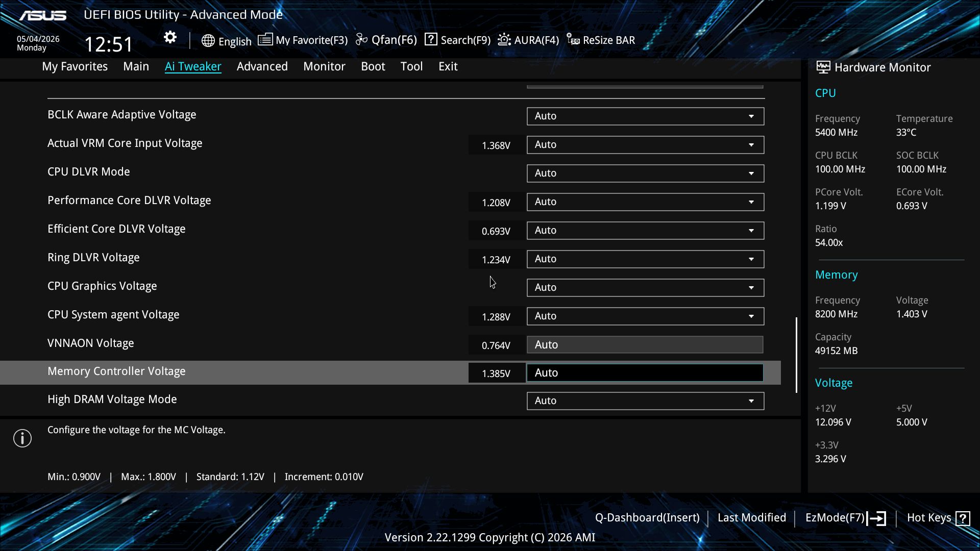Click the VNNAON Voltage input field
Viewport: 980px width, 551px height.
click(645, 345)
